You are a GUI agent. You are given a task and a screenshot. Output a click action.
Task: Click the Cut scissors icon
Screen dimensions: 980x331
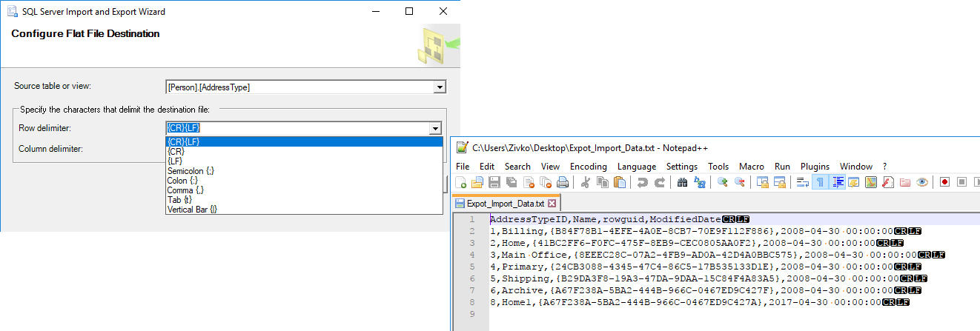585,182
